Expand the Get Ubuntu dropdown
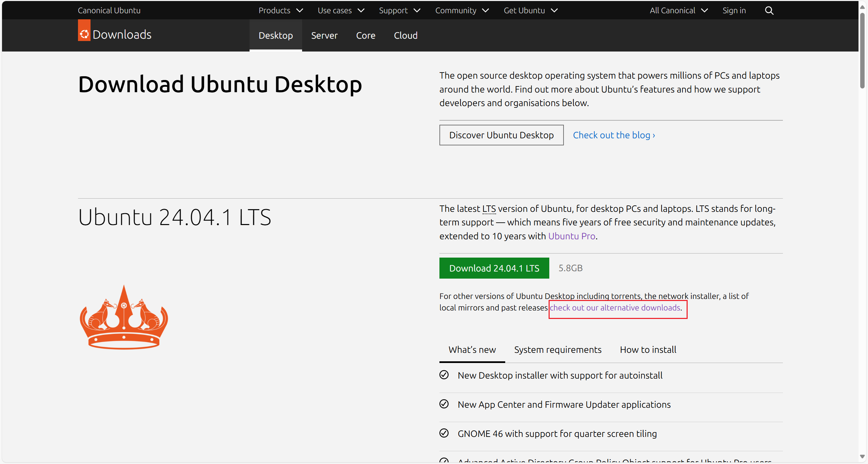The width and height of the screenshot is (868, 464). click(531, 11)
